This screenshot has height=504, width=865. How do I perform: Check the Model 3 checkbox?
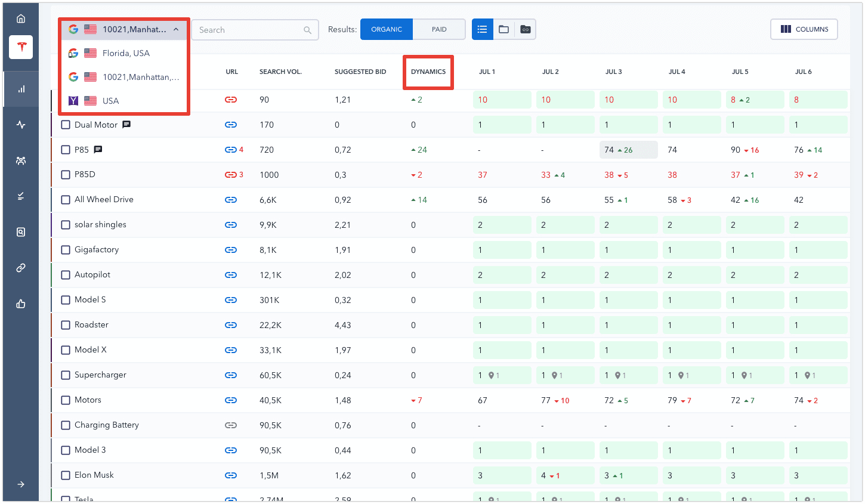click(x=66, y=450)
